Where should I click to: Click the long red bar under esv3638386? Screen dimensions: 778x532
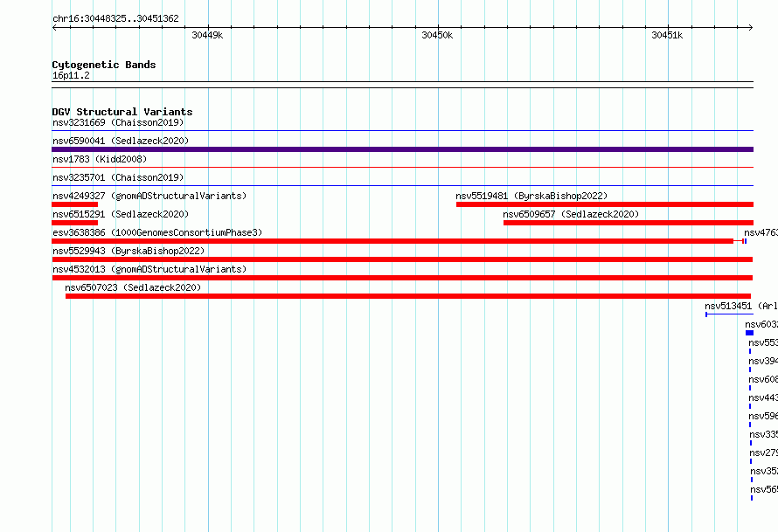(392, 241)
